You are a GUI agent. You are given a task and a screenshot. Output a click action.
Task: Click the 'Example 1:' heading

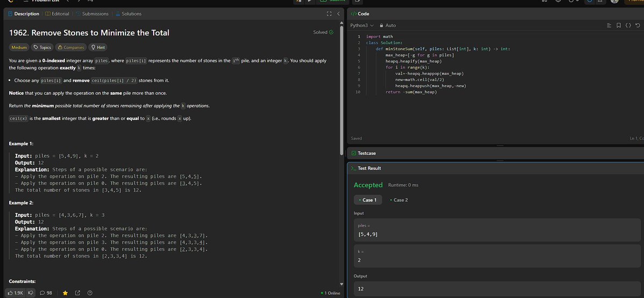(21, 144)
